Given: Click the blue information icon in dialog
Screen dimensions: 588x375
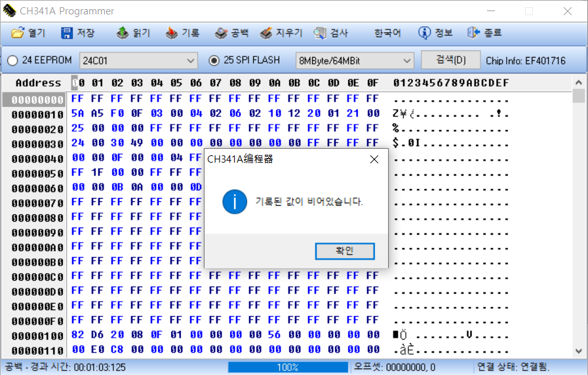Looking at the screenshot, I should (x=235, y=202).
